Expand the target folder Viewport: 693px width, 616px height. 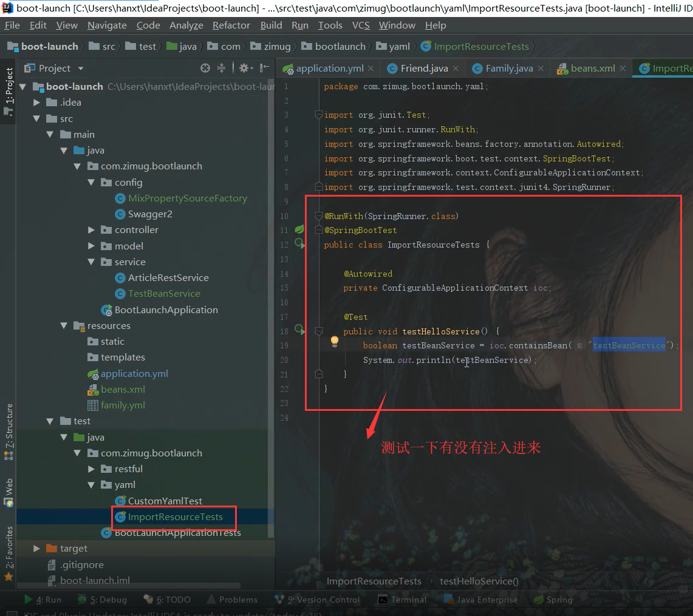[x=36, y=549]
